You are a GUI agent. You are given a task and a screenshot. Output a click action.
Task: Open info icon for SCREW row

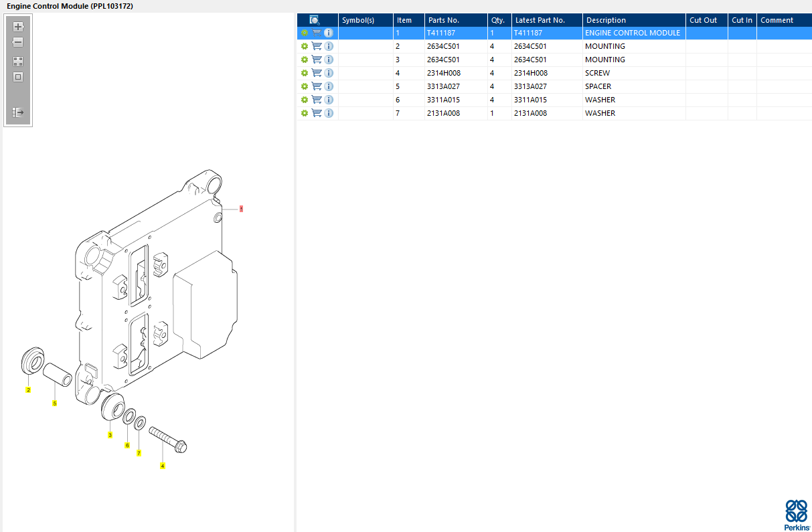(329, 73)
